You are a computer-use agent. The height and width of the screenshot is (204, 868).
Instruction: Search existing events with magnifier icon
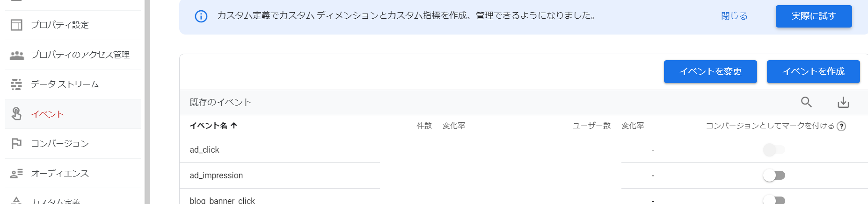point(806,102)
